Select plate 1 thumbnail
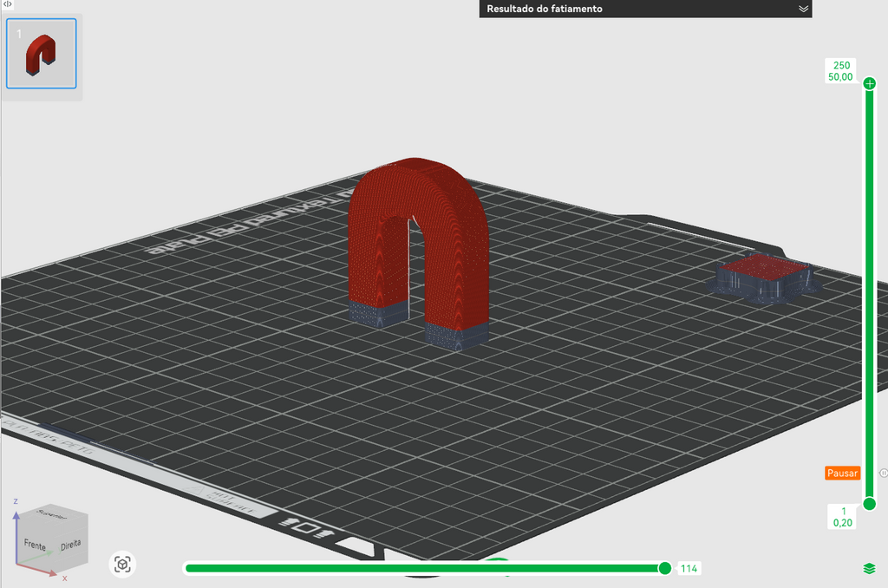888x588 pixels. [42, 53]
